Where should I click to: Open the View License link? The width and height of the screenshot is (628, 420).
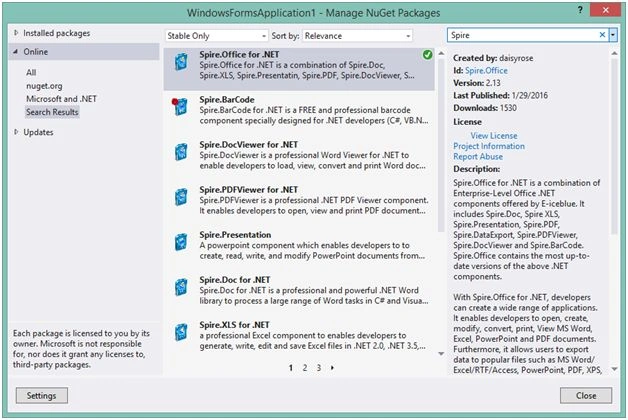(x=494, y=136)
